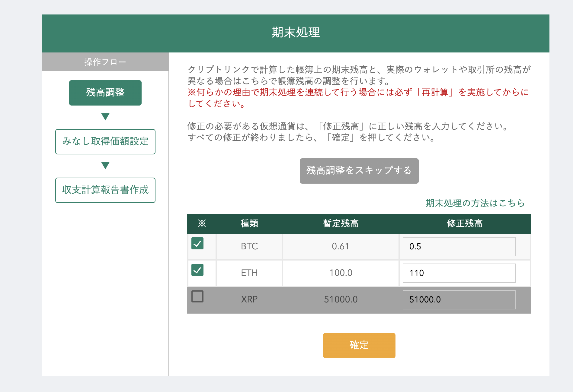Click the ※ symbol in the table header

[x=202, y=223]
